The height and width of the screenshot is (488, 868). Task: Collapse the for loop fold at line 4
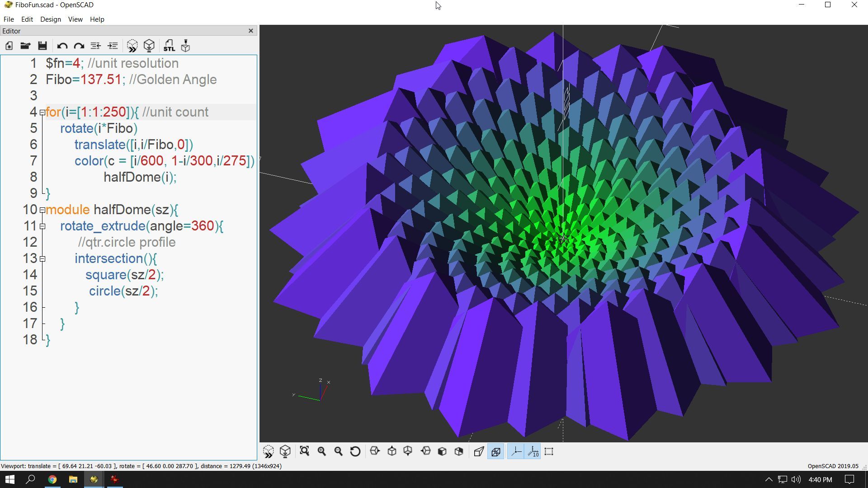click(x=42, y=113)
